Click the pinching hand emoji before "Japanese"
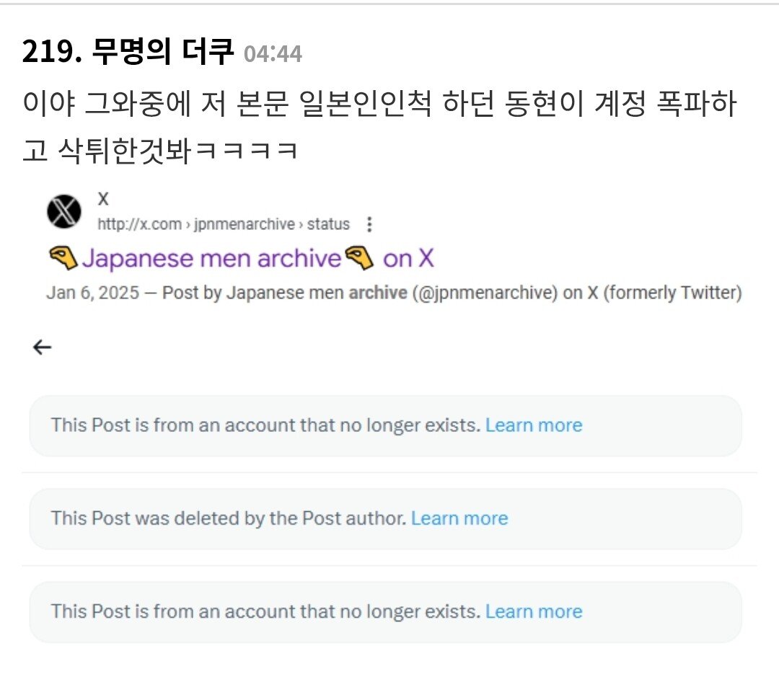The image size is (779, 700). tap(62, 258)
